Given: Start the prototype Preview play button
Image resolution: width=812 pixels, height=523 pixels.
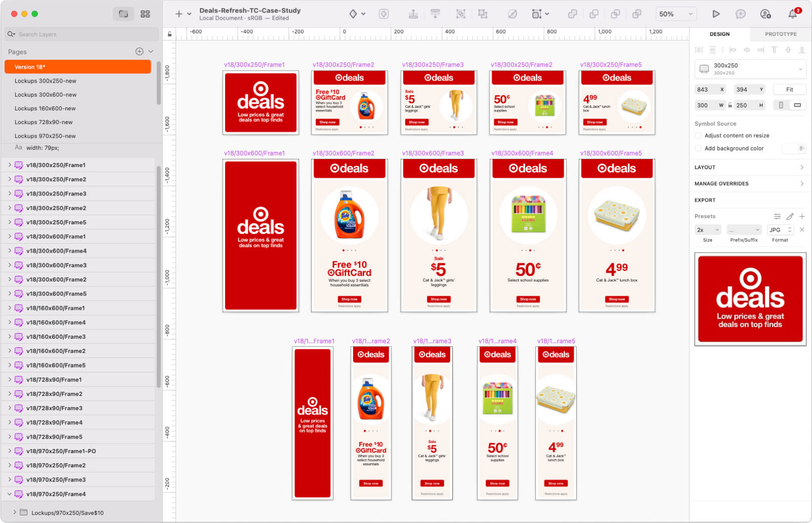Looking at the screenshot, I should tap(716, 14).
